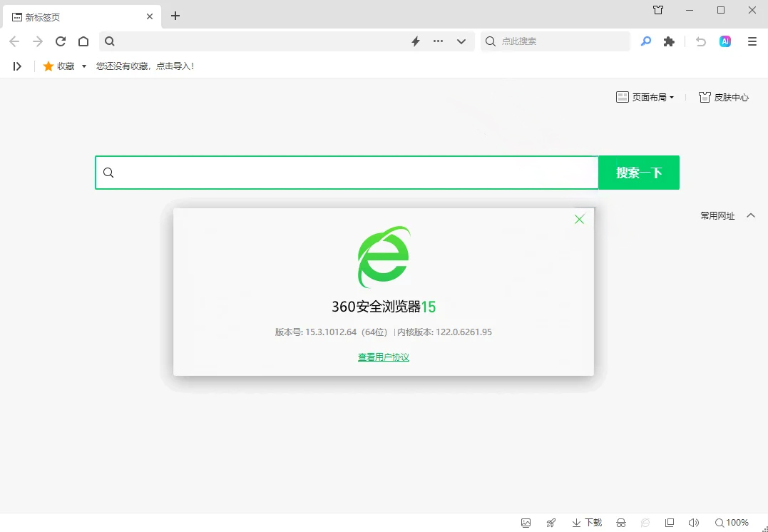
Task: Click the version number 15.3.1012.64 text
Action: 331,332
